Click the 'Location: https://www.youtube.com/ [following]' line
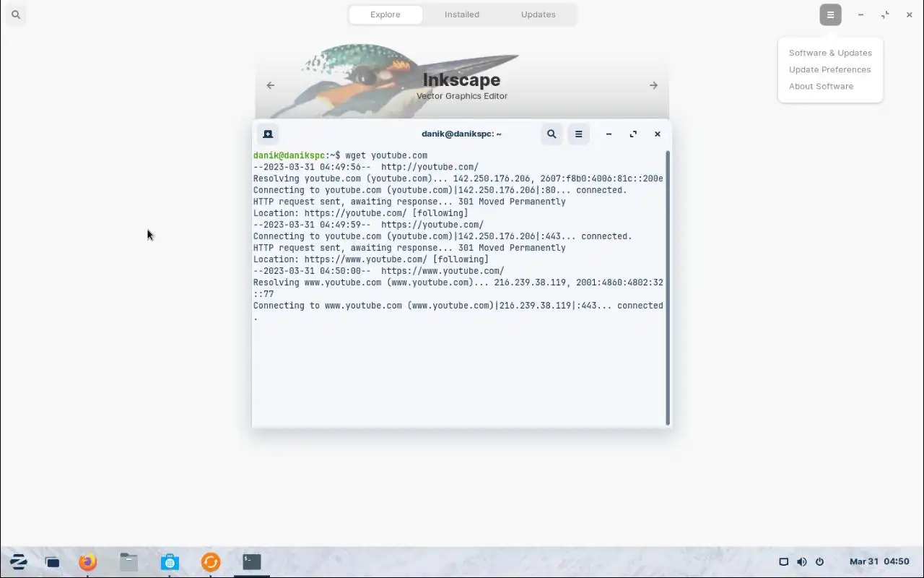 click(371, 259)
